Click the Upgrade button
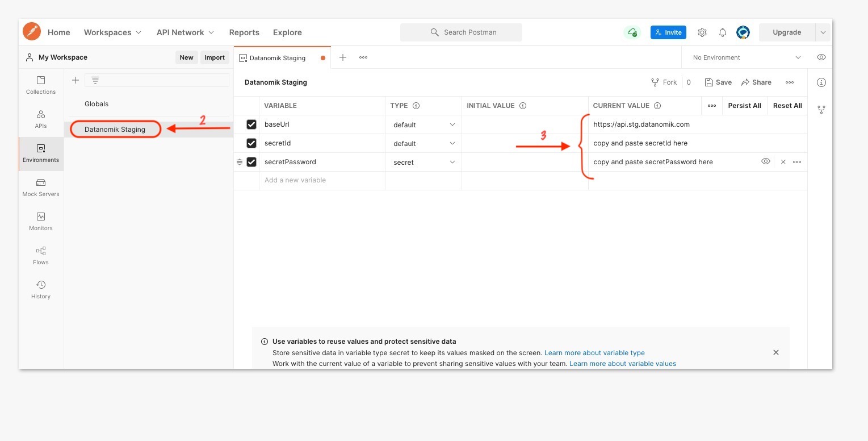Viewport: 868px width, 441px height. [787, 32]
